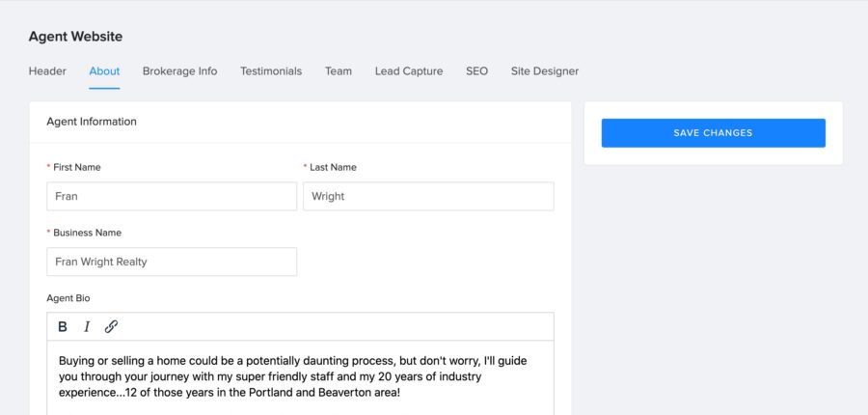This screenshot has height=415, width=868.
Task: Focus the First Name field containing Fran
Action: (x=172, y=196)
